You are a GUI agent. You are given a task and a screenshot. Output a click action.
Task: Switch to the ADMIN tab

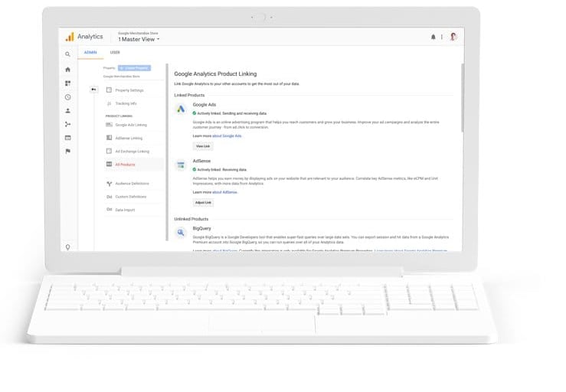[x=90, y=52]
